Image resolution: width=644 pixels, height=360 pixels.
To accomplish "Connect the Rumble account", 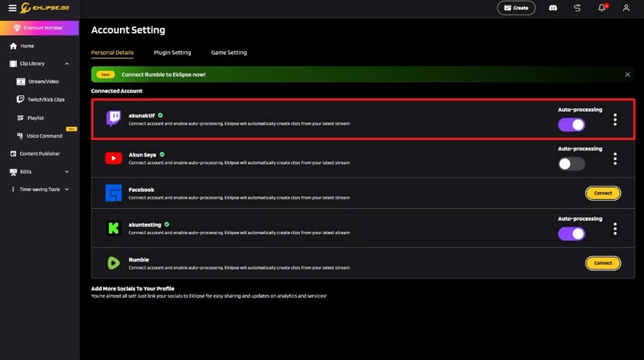I will 603,263.
